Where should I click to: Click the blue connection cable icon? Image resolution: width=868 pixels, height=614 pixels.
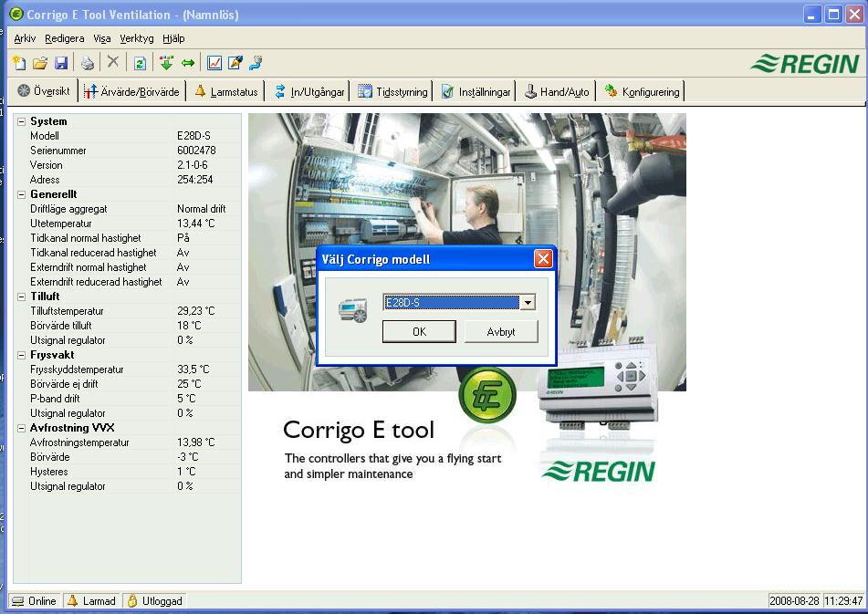(x=256, y=63)
